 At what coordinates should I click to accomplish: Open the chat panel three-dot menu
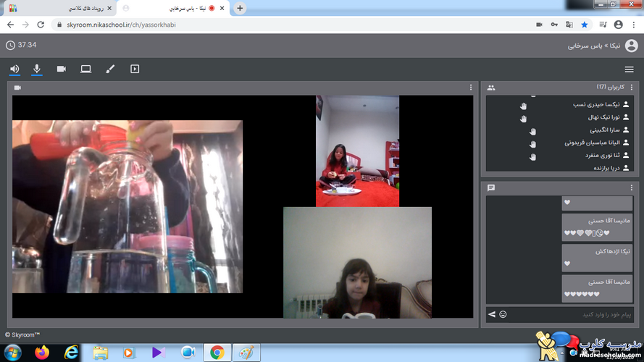coord(632,188)
